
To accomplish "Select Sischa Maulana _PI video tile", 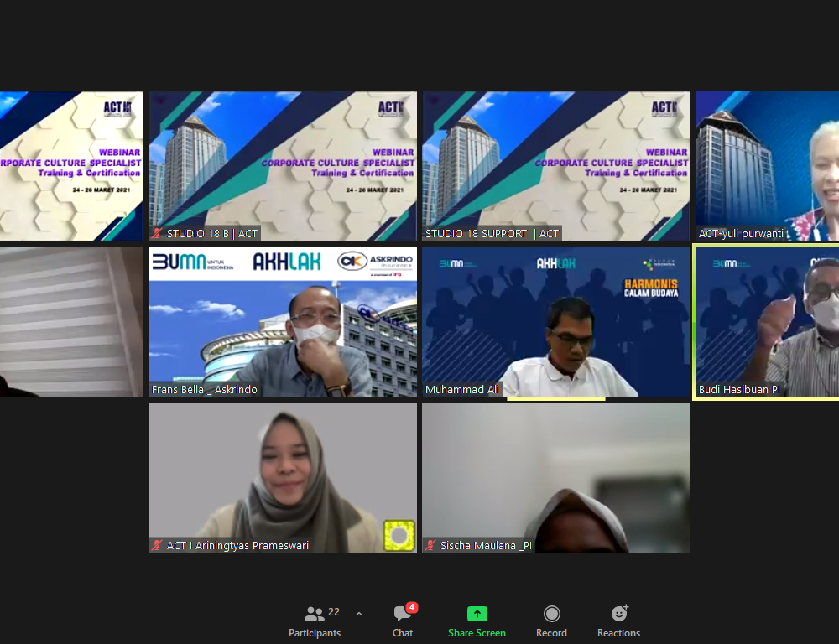I will (x=556, y=477).
